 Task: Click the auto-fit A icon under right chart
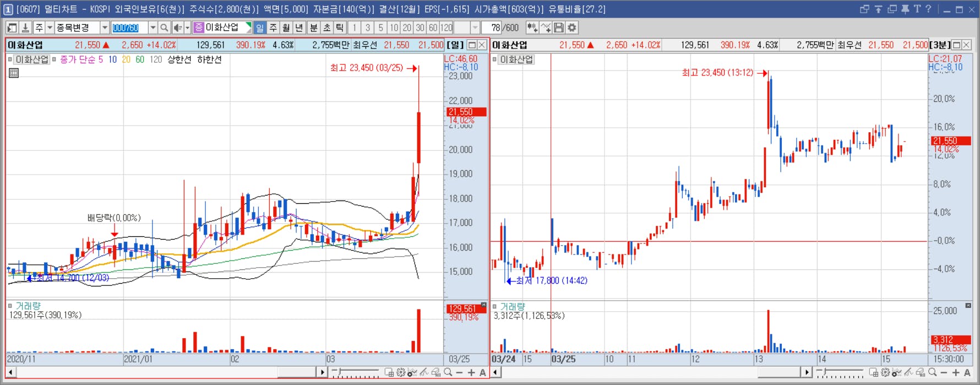coord(967,373)
